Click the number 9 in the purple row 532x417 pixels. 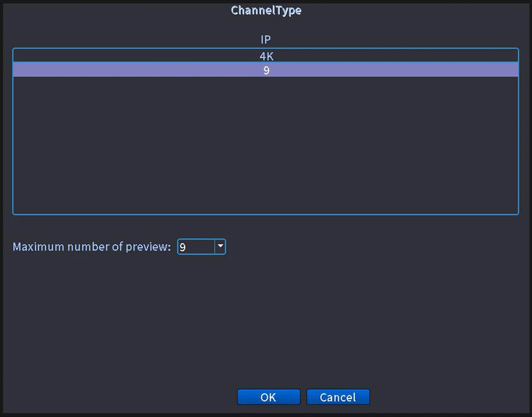pyautogui.click(x=266, y=70)
